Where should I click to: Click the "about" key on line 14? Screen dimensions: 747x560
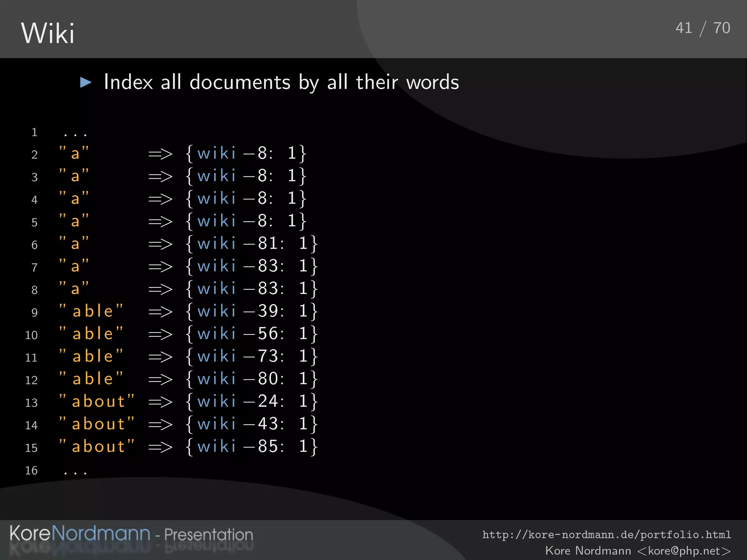[97, 424]
